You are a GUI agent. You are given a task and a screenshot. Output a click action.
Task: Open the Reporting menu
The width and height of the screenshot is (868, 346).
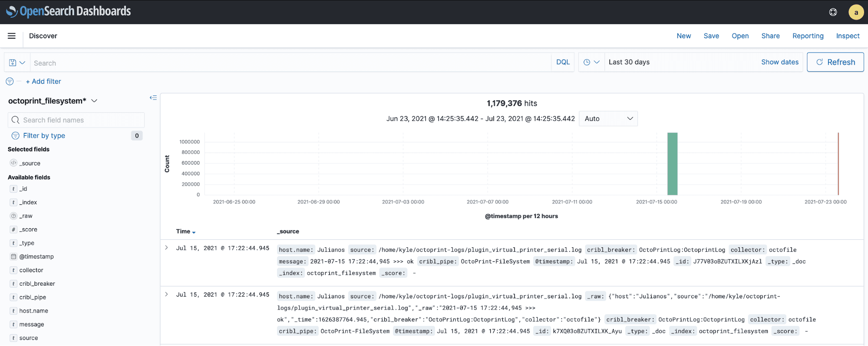coord(808,36)
